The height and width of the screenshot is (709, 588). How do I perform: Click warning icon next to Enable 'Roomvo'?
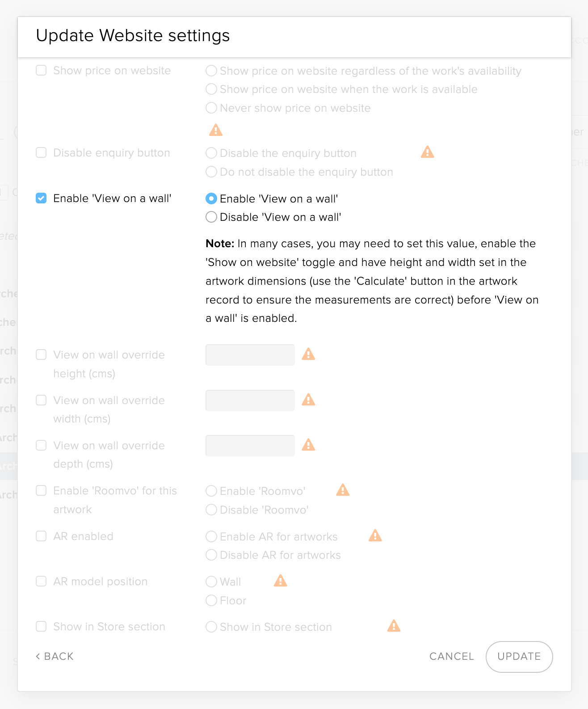click(x=343, y=490)
